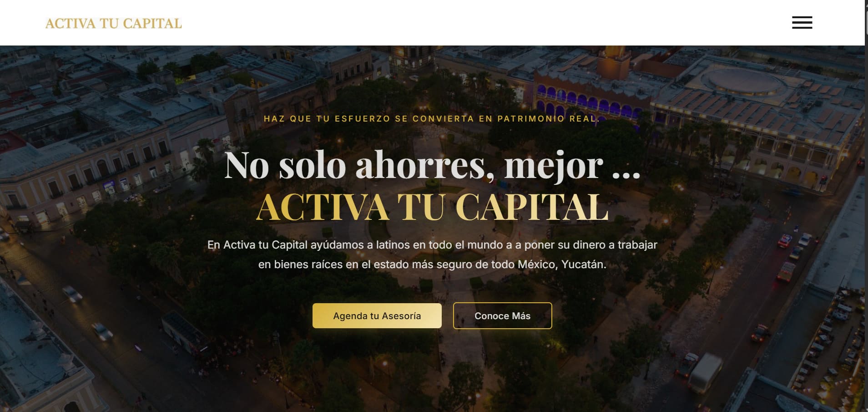The image size is (868, 412).
Task: Open the hamburger menu icon
Action: coord(802,23)
